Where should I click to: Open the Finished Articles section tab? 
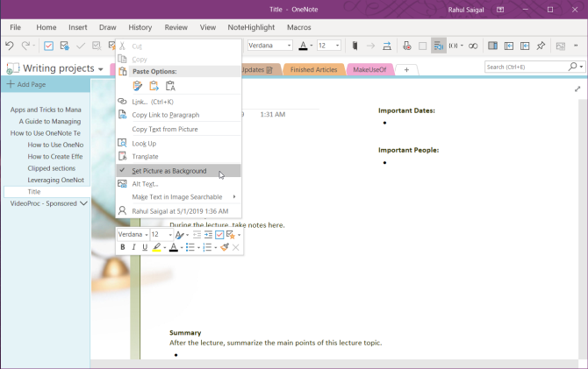(313, 69)
